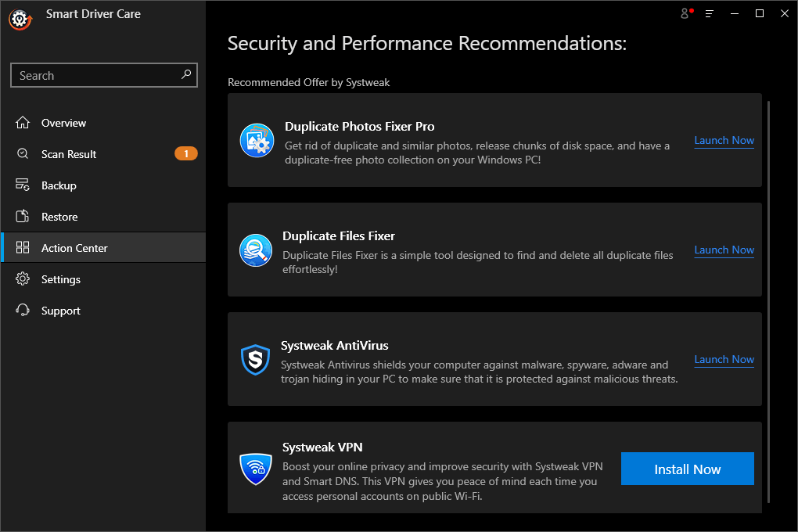Open the user account icon with red dot
This screenshot has width=798, height=532.
(x=687, y=13)
